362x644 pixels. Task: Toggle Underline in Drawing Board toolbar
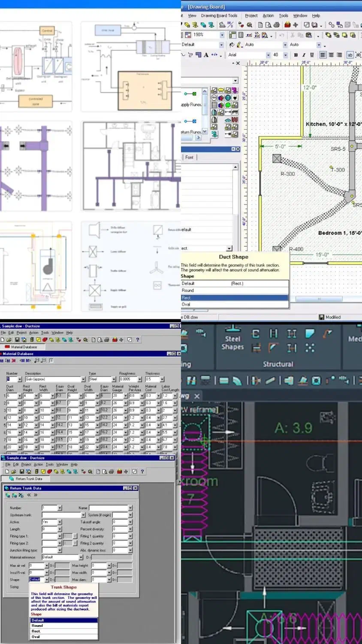pos(312,55)
